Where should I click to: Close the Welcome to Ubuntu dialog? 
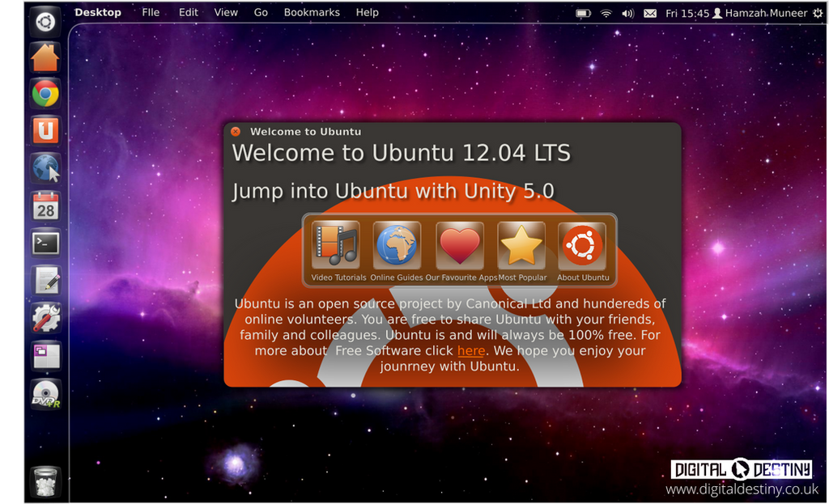(x=236, y=132)
